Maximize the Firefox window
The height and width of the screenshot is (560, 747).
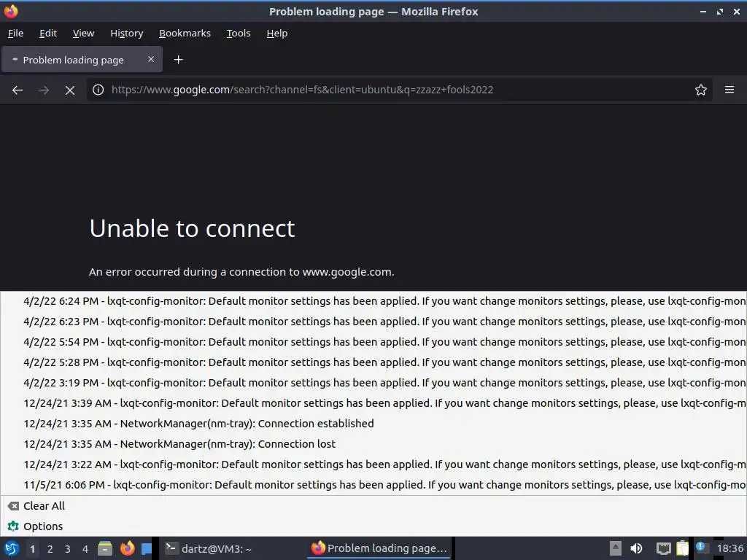pos(719,12)
